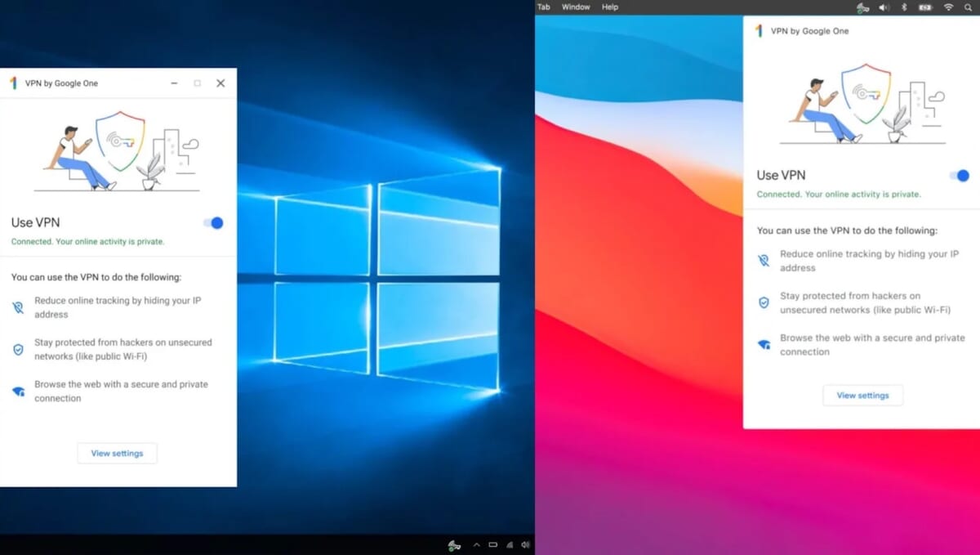This screenshot has width=980, height=555.
Task: Click volume speaker icon in Windows taskbar
Action: click(525, 544)
